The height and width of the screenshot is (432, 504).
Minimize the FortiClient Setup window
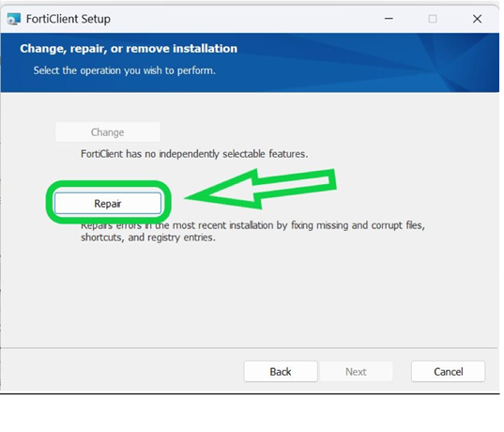pos(389,19)
